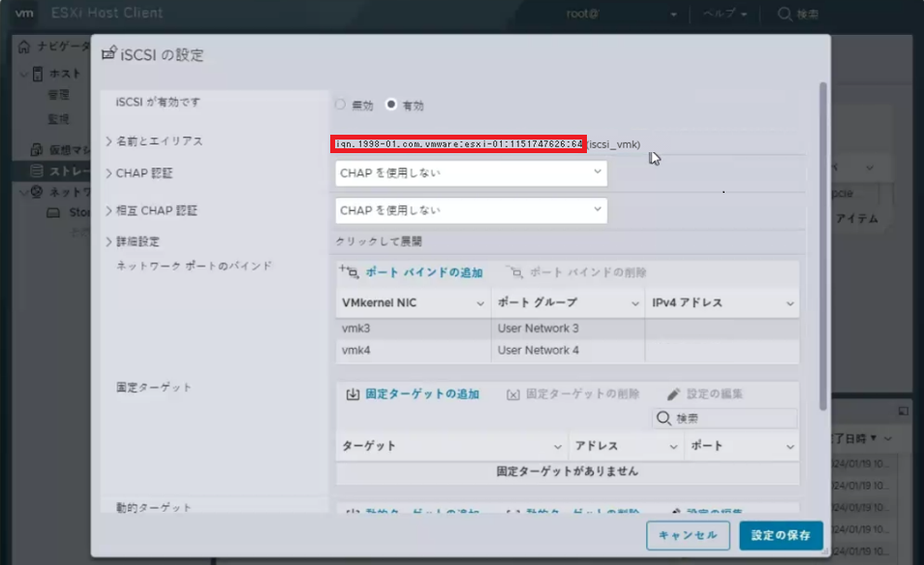Click the dialog vertical scrollbar
Screen dimensions: 924x565
click(823, 242)
